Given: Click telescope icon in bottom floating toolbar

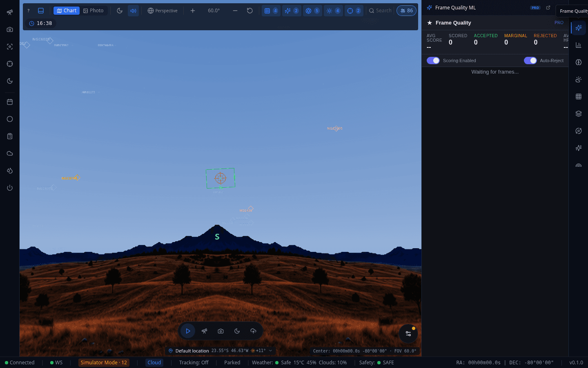Looking at the screenshot, I should [x=204, y=331].
